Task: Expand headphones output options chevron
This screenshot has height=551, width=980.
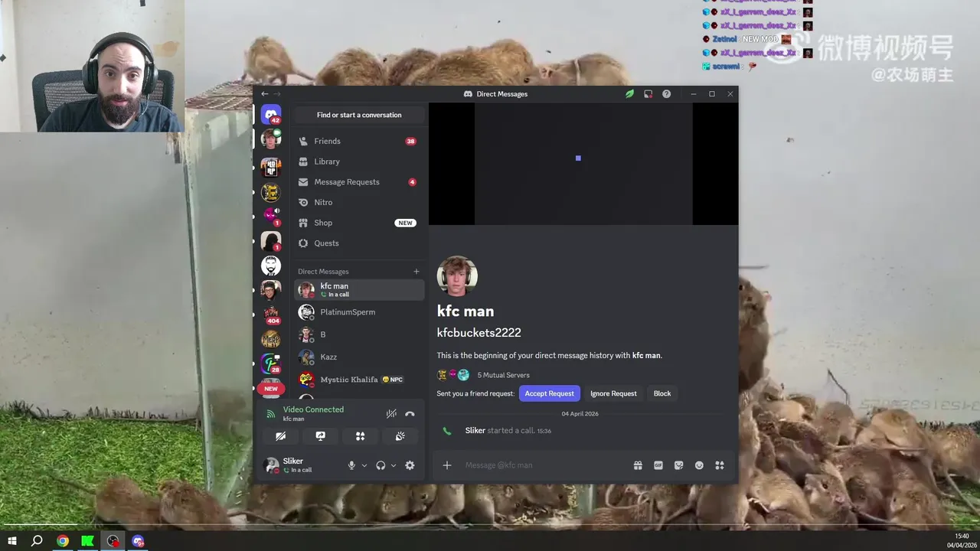Action: pos(394,465)
